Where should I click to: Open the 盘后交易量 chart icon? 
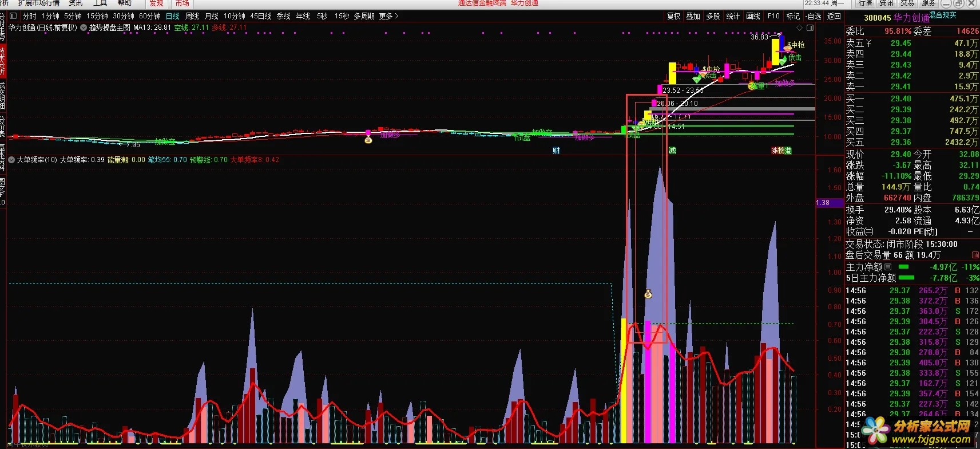tap(975, 255)
